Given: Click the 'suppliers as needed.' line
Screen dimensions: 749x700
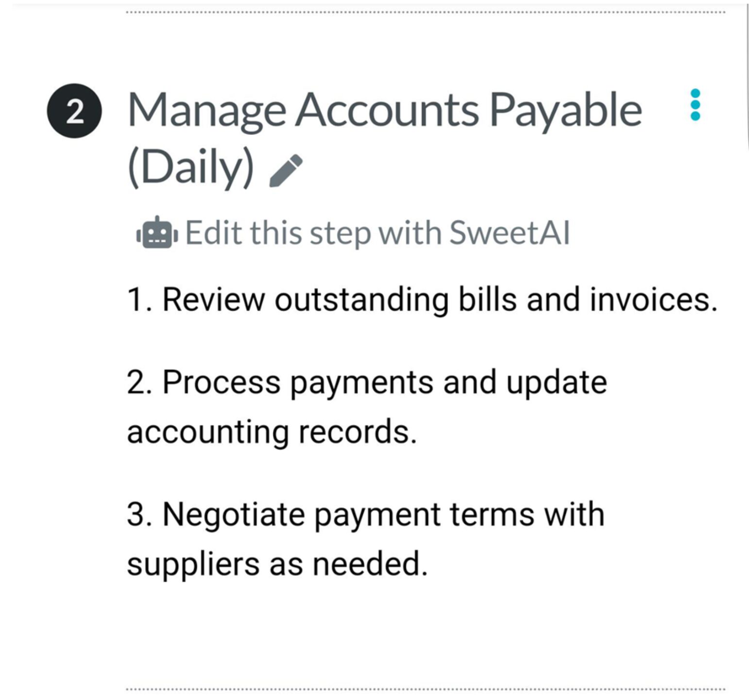Looking at the screenshot, I should (x=277, y=565).
